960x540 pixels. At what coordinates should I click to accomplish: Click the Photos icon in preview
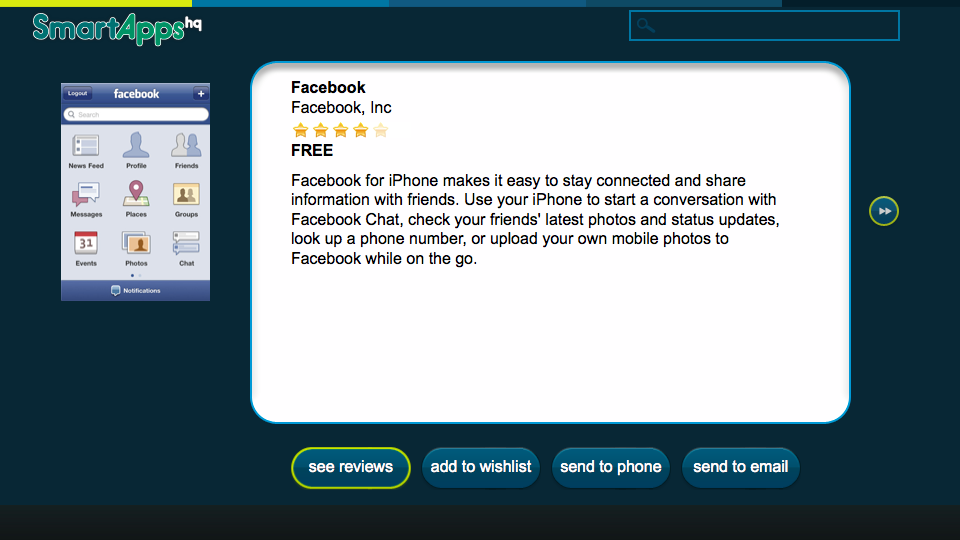(136, 243)
